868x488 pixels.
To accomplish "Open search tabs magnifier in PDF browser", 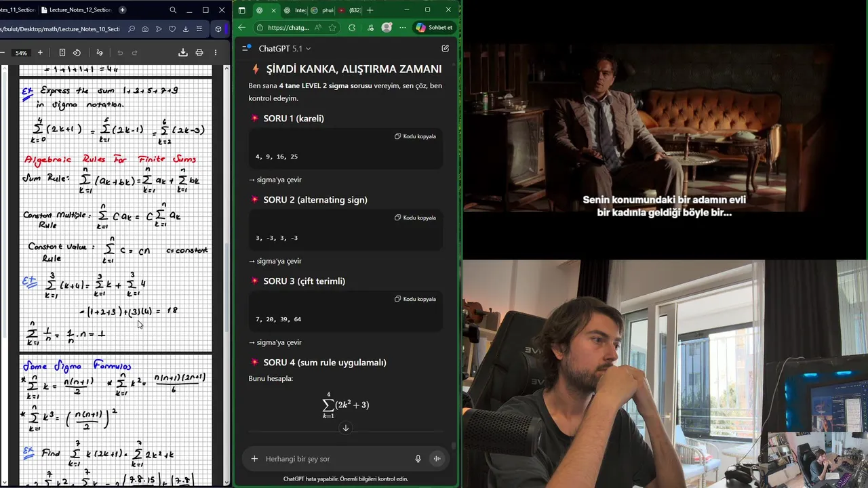I will click(x=173, y=10).
